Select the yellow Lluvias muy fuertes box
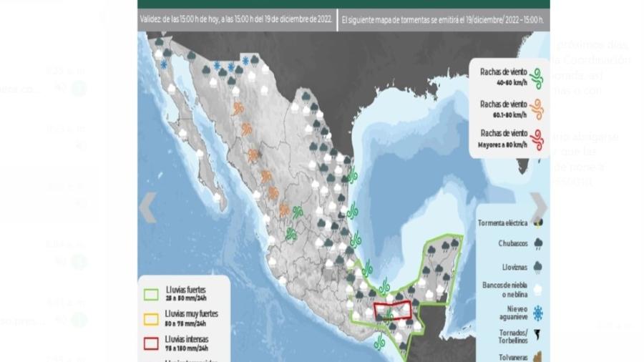 pos(151,318)
